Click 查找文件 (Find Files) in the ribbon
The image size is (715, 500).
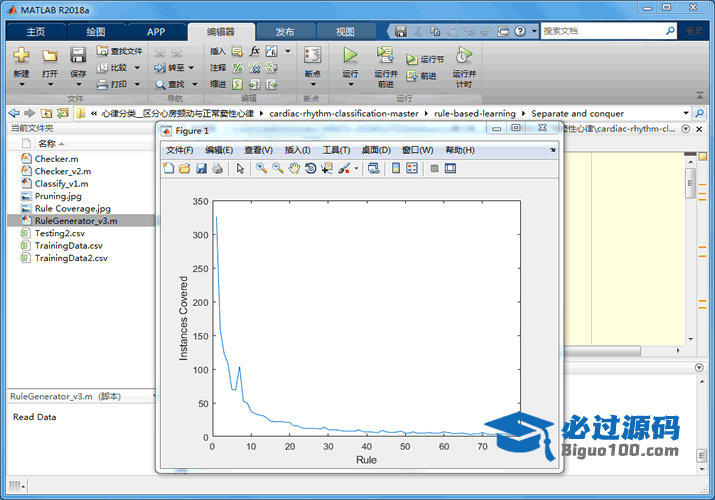(x=119, y=51)
